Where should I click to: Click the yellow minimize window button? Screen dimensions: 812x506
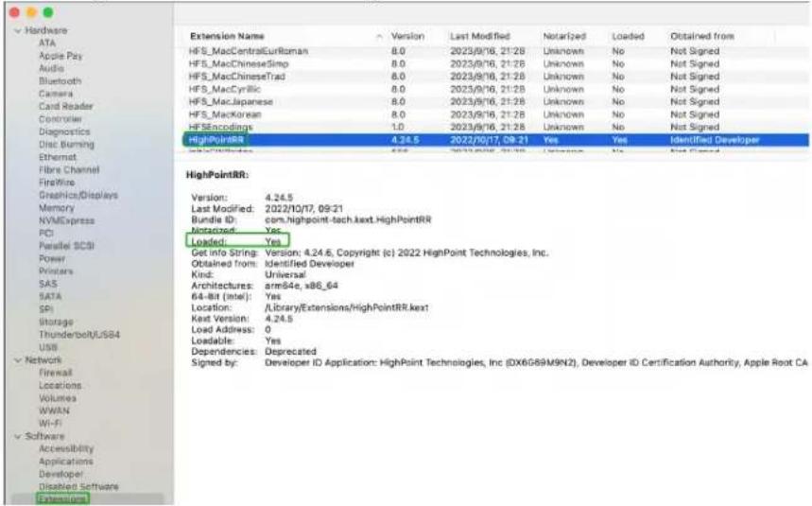coord(31,12)
